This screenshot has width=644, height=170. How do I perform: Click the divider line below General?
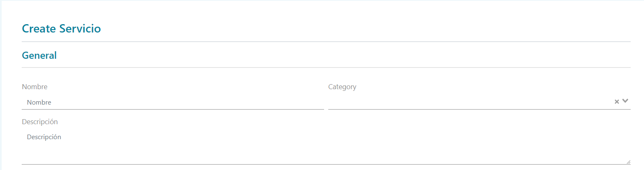coord(325,67)
